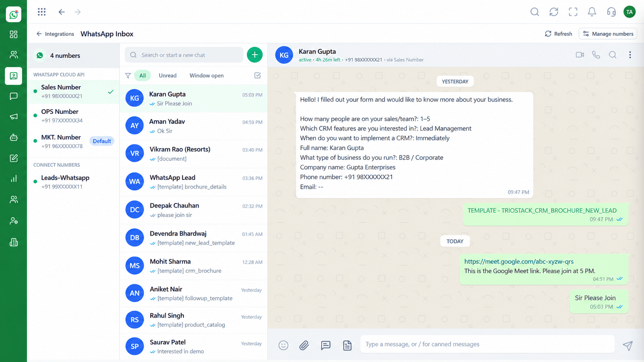Search within Karan Gupta conversation
The height and width of the screenshot is (362, 644).
(613, 55)
